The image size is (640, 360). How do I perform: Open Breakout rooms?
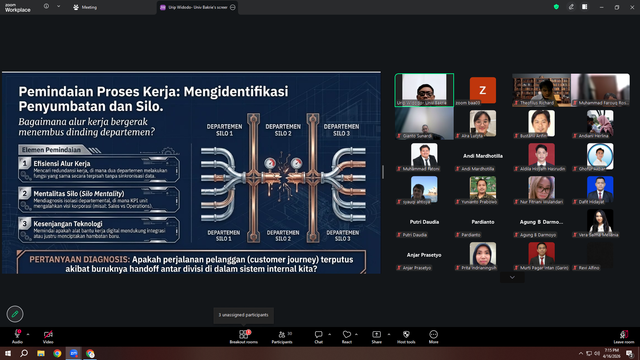pos(244,337)
